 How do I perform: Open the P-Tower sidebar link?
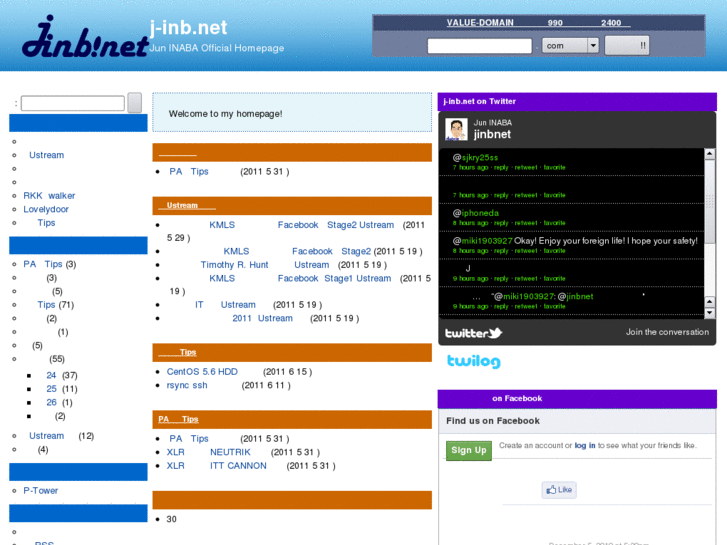[41, 491]
